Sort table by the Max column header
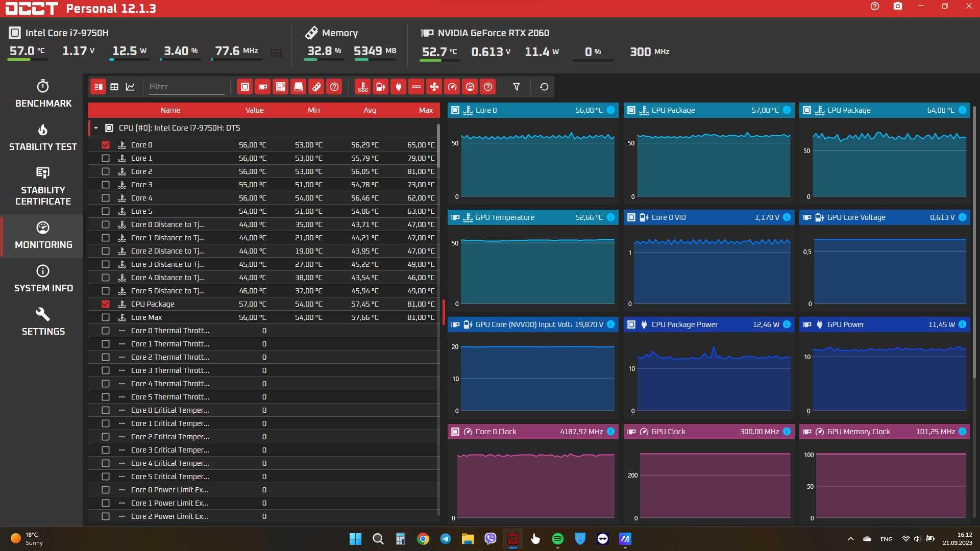This screenshot has height=551, width=980. pyautogui.click(x=426, y=110)
